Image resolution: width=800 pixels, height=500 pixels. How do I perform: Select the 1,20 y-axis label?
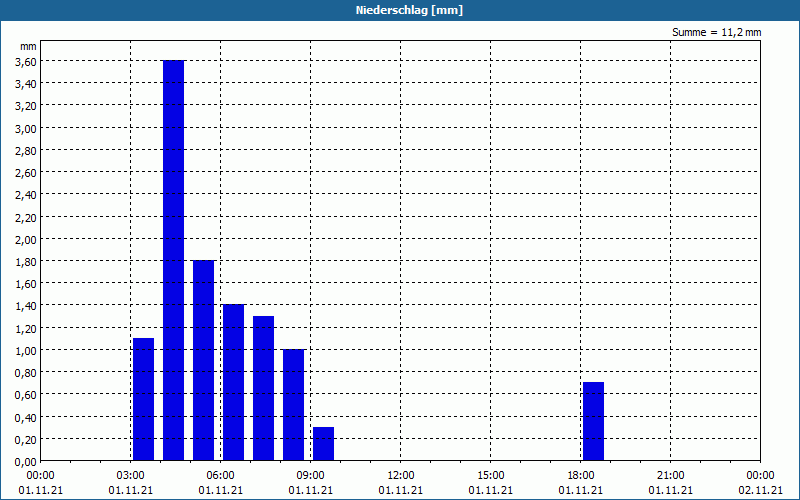(x=26, y=328)
